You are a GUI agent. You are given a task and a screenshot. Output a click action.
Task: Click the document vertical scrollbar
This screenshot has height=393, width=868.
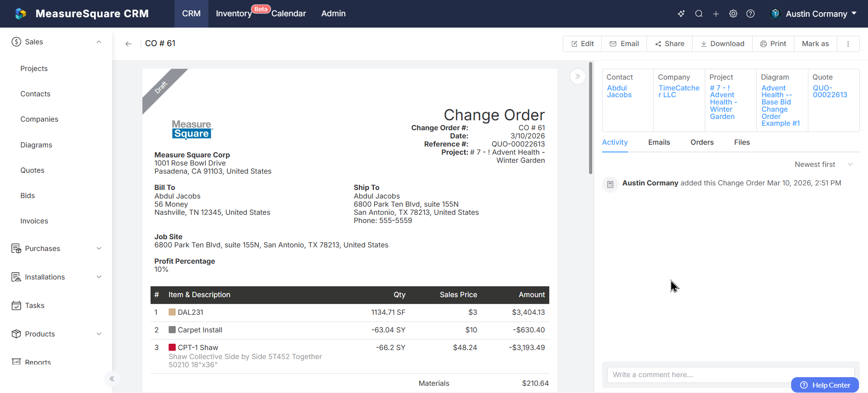[590, 118]
